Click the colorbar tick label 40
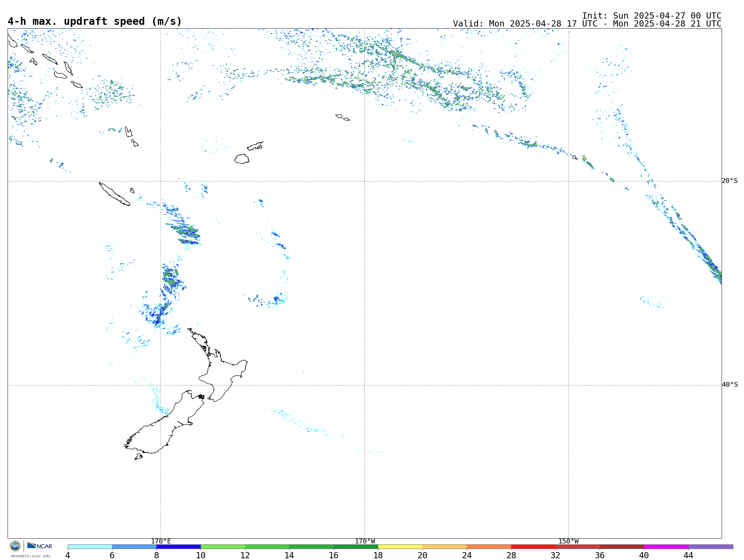 point(644,556)
